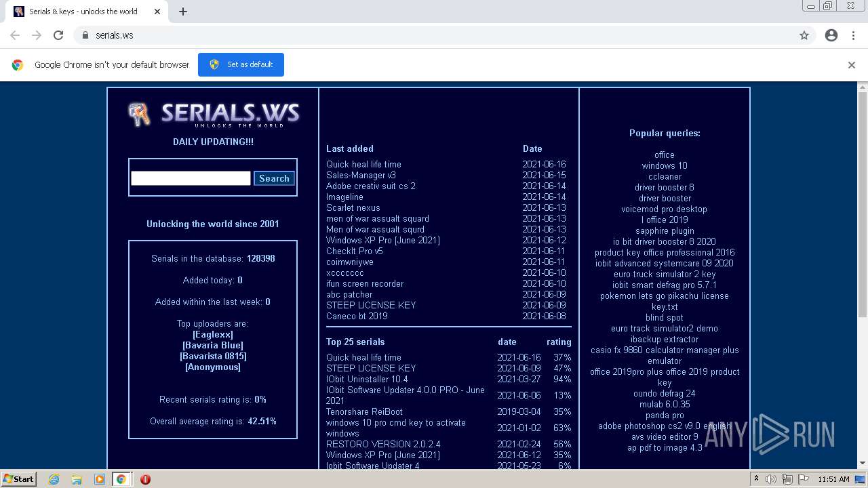Open Tenorshare ReiBoot in Top 25
Image resolution: width=868 pixels, height=488 pixels.
[x=364, y=411]
